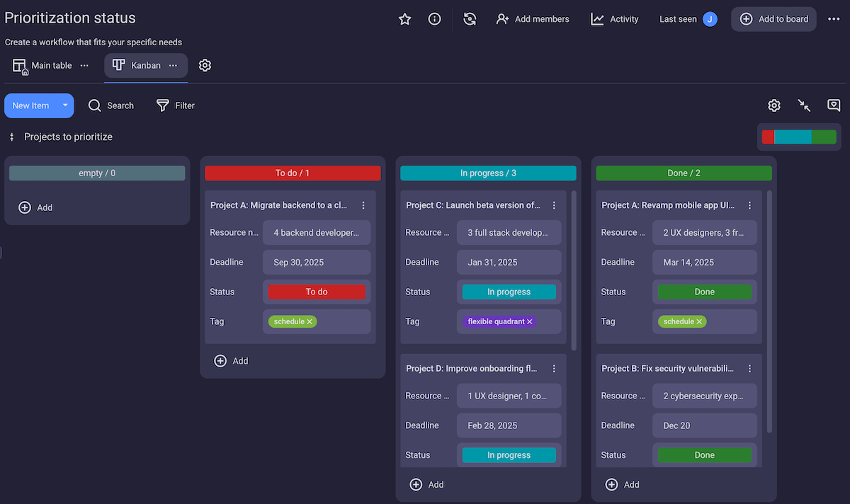
Task: Click Add members
Action: tap(533, 19)
